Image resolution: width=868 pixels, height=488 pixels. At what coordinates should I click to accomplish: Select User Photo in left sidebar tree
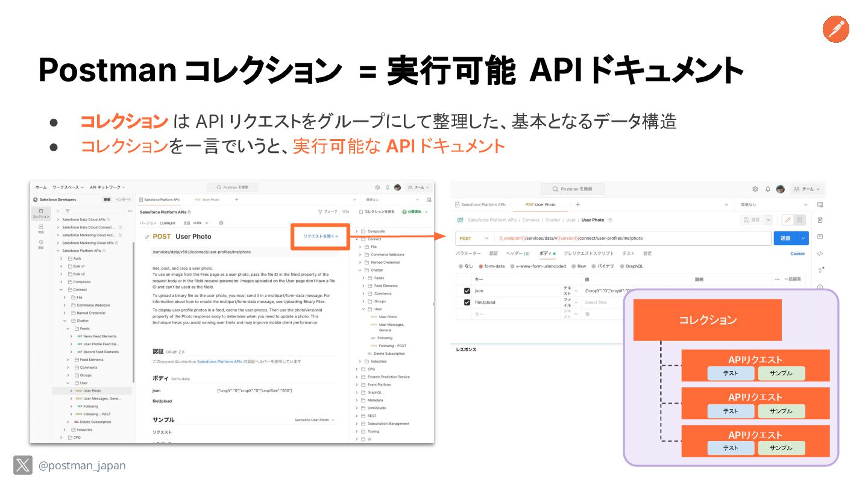click(x=92, y=391)
